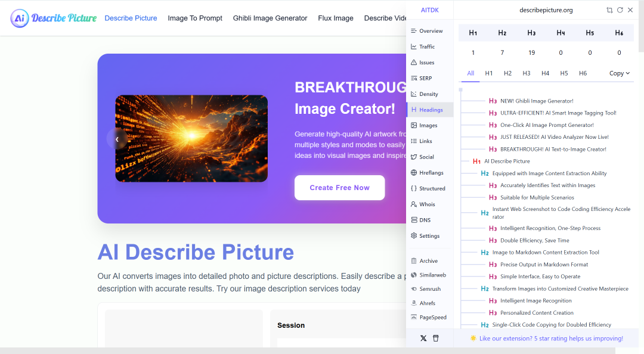Viewport: 644px width, 354px height.
Task: Open the Issues section
Action: click(x=429, y=63)
